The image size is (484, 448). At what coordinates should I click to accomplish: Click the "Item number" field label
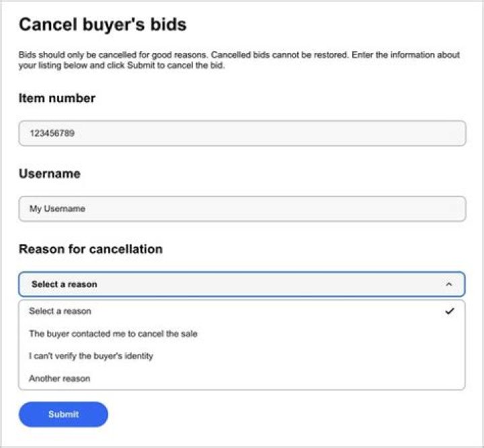[x=57, y=99]
